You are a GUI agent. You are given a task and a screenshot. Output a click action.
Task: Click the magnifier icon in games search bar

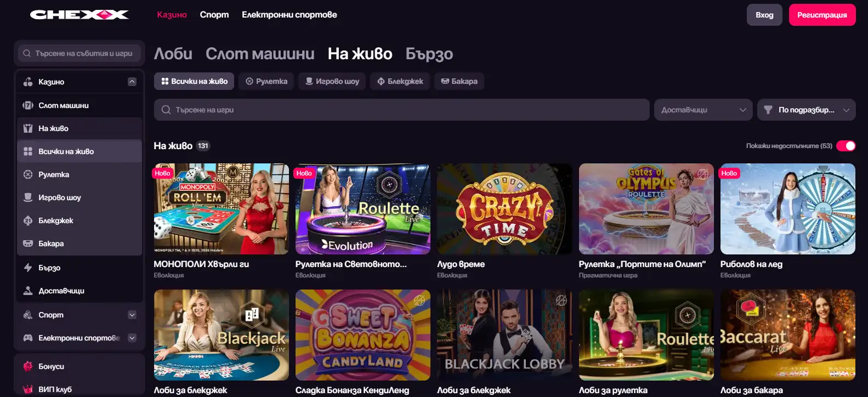(166, 110)
